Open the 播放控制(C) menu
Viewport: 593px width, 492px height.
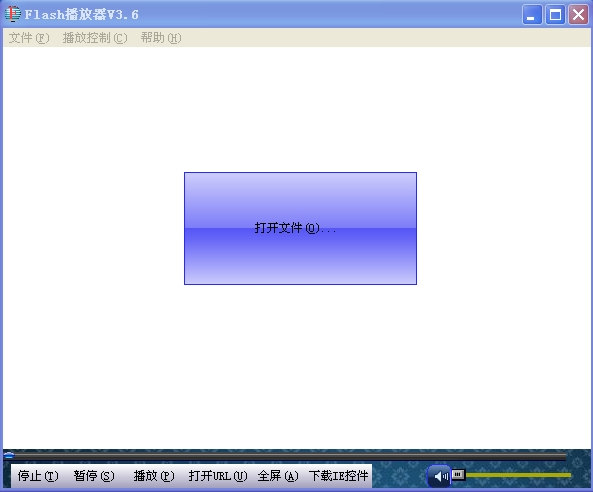click(x=95, y=38)
